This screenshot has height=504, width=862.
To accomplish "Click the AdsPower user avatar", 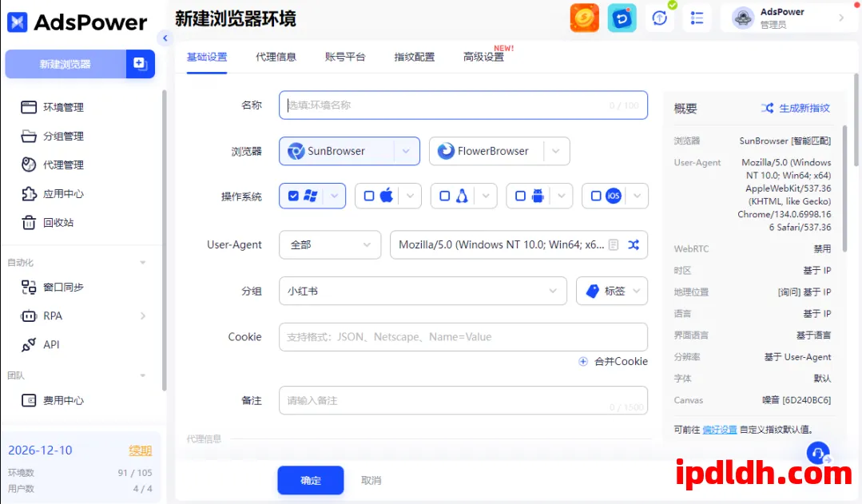I will pyautogui.click(x=743, y=18).
